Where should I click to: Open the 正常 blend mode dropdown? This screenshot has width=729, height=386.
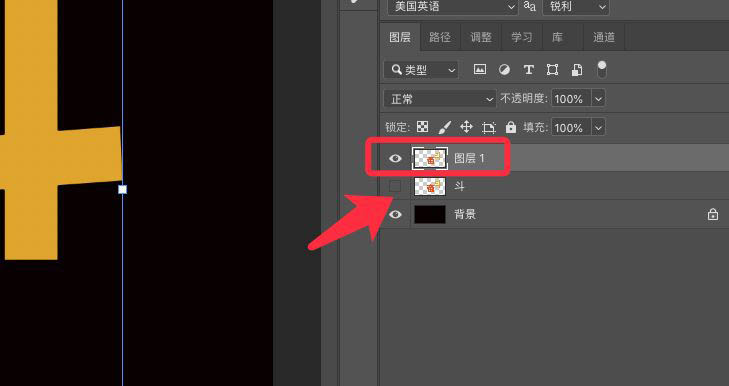tap(440, 99)
